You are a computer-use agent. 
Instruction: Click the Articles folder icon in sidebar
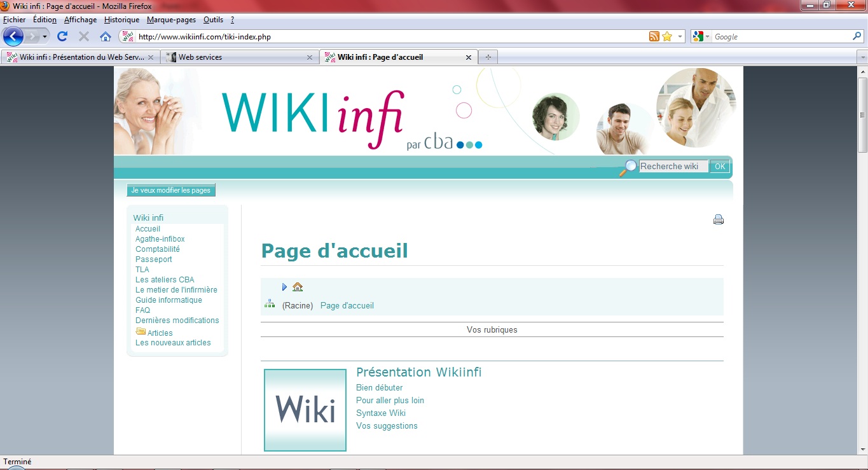click(141, 331)
